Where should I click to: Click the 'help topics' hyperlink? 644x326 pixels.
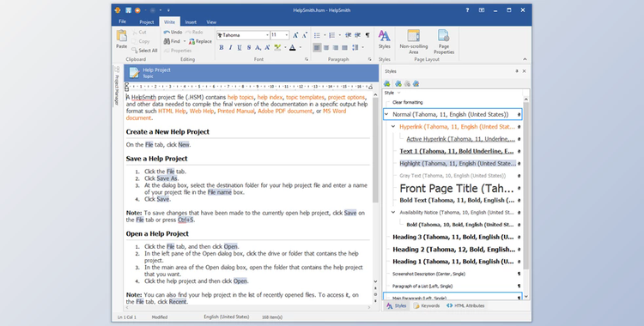tap(240, 97)
